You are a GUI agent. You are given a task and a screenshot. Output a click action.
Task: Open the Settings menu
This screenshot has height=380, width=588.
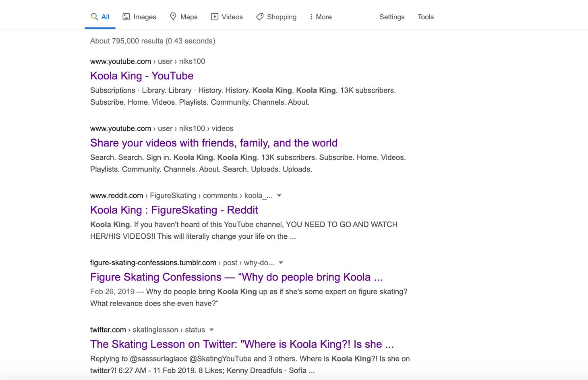coord(391,17)
